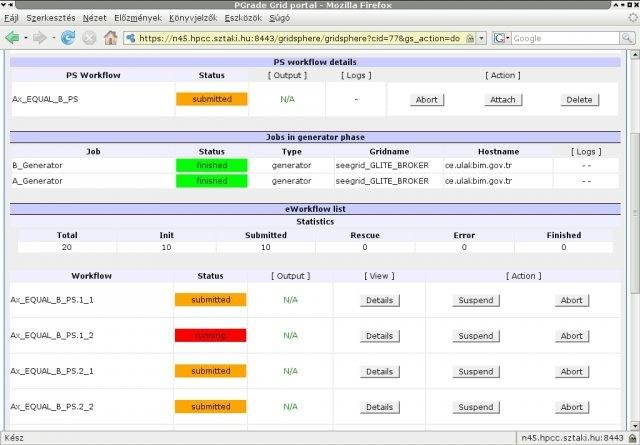Click the A_Generator job name
This screenshot has width=640, height=445.
coord(37,181)
